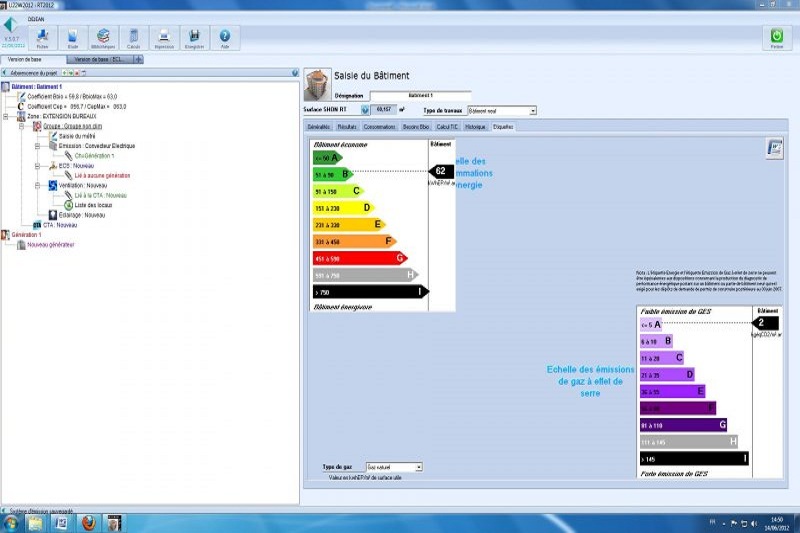Open the Type de travaux dropdown
Viewport: 800px width, 533px height.
[x=533, y=111]
